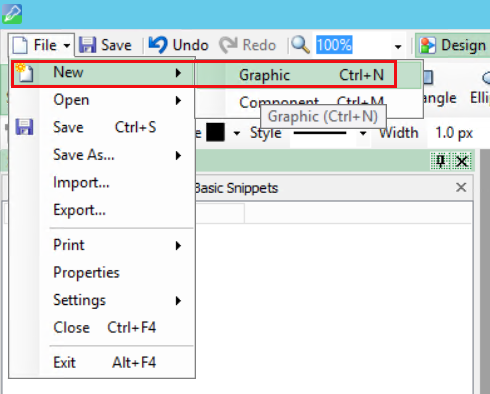Click the Redo arrow icon
Screen dimensions: 490x394
228,45
